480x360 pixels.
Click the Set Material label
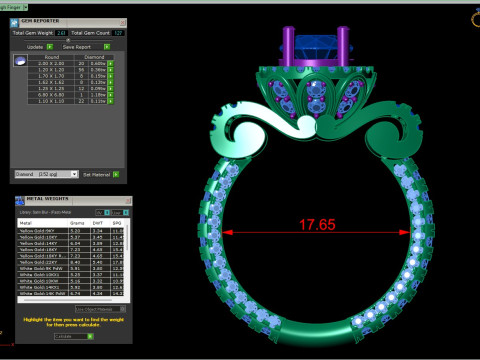[x=96, y=175]
